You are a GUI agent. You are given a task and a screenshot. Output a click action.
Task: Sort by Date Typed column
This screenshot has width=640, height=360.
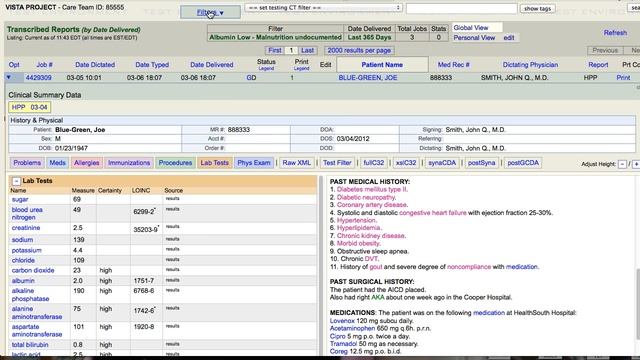coord(152,64)
